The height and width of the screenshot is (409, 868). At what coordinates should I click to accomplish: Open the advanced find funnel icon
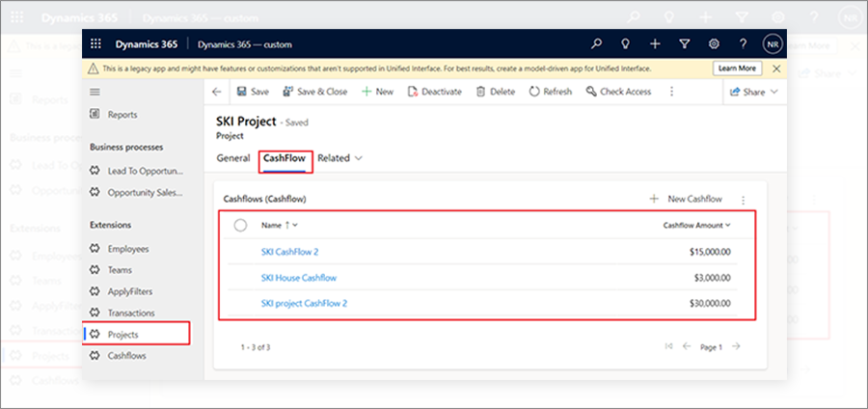click(684, 44)
